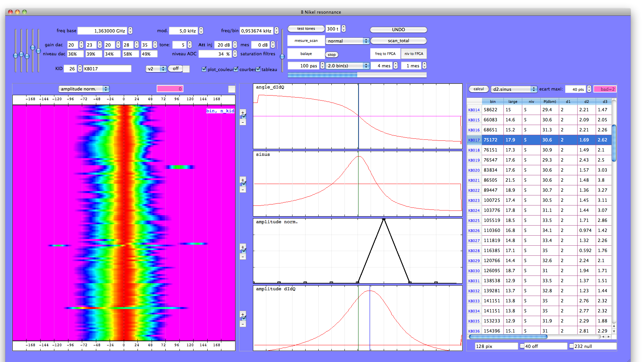Click the KB017 name input field
Screen dimensions: 644x362
point(107,69)
